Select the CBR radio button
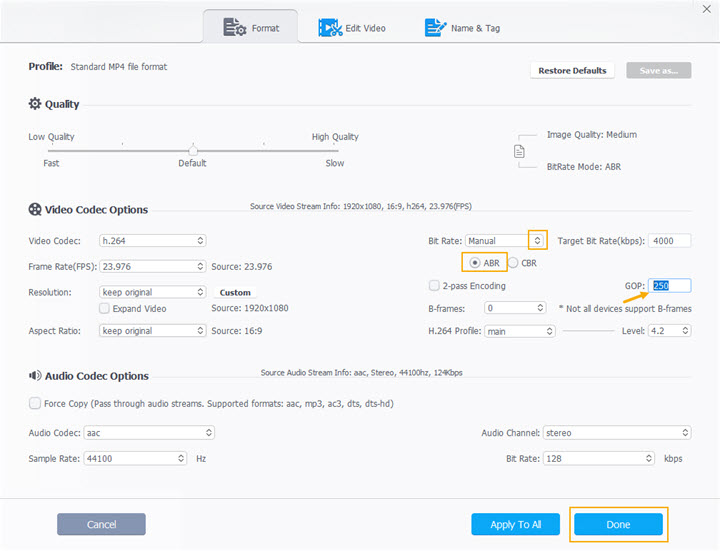This screenshot has height=551, width=720. point(513,263)
